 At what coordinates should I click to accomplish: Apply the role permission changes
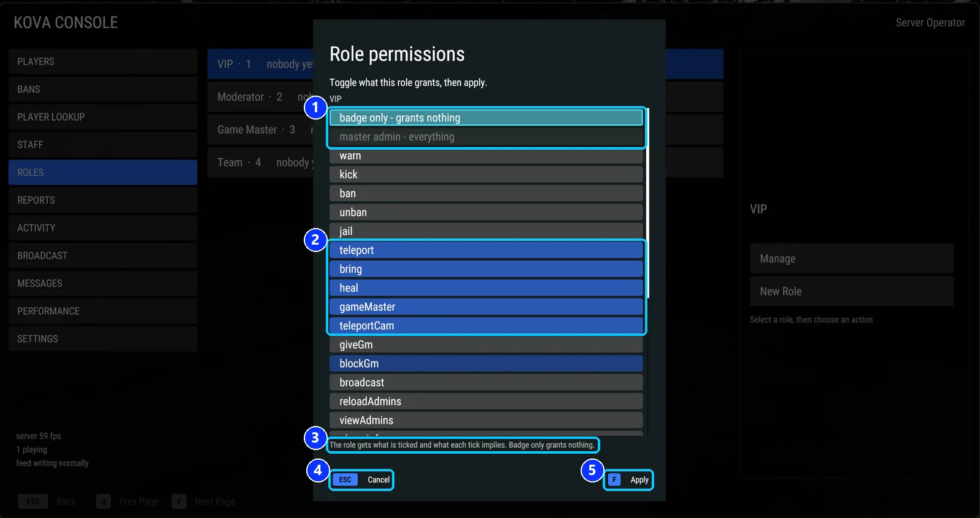pyautogui.click(x=628, y=480)
